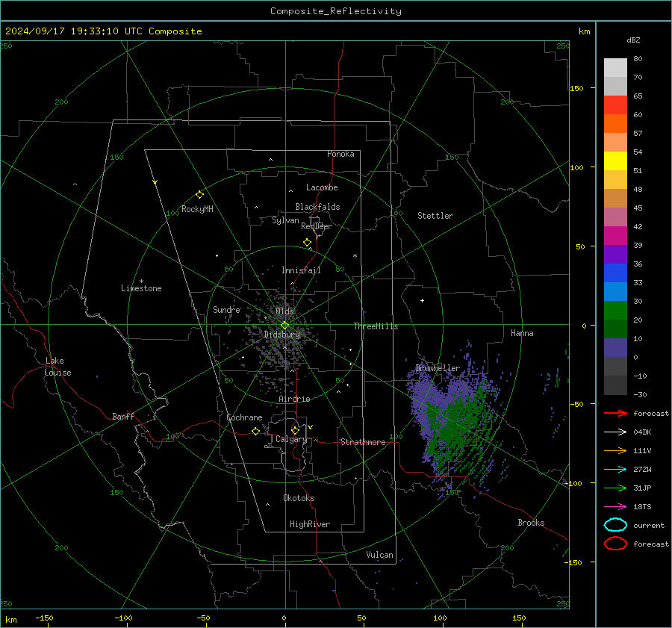Click the Limestone label
Image resolution: width=672 pixels, height=628 pixels.
coord(141,288)
